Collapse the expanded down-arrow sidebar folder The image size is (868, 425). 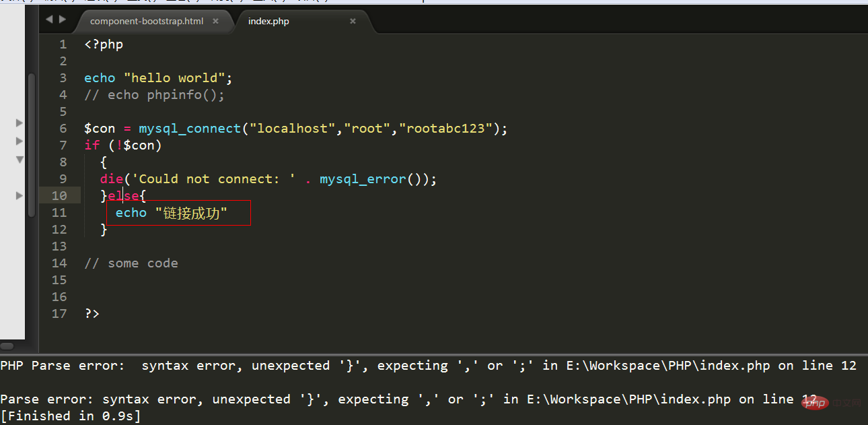coord(20,160)
